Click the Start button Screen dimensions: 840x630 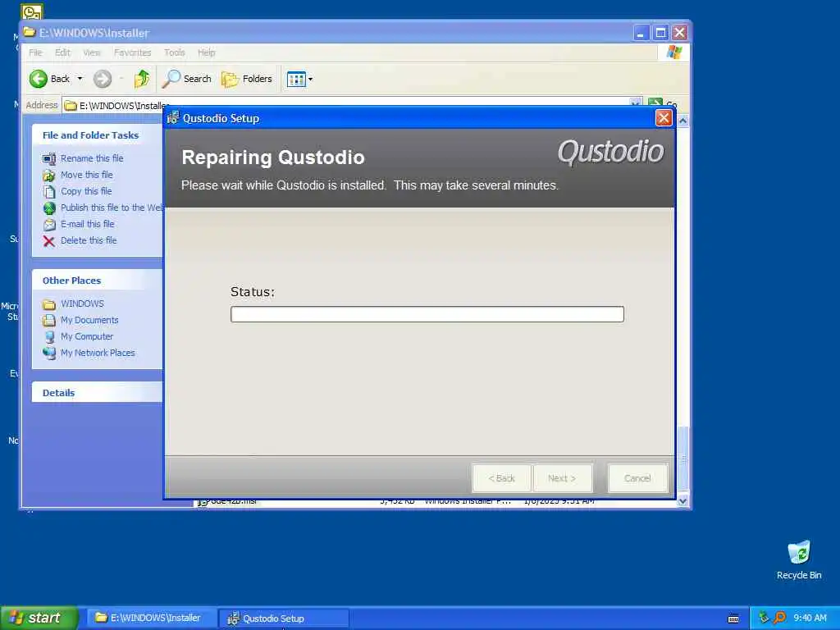coord(39,618)
